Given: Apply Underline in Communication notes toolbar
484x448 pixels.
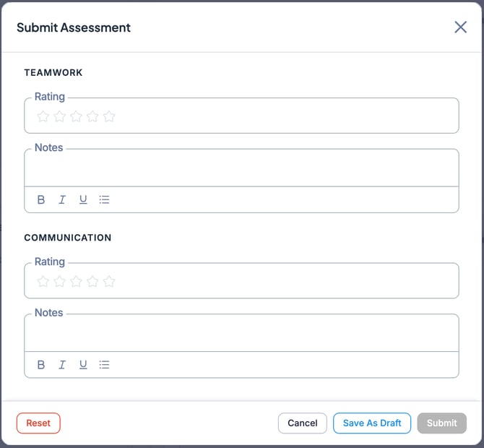Looking at the screenshot, I should pos(83,365).
